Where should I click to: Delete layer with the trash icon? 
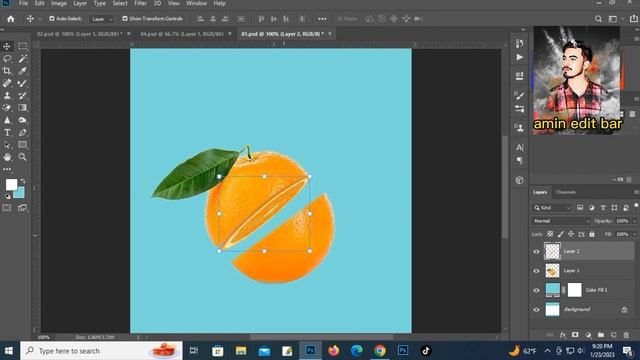pos(626,335)
